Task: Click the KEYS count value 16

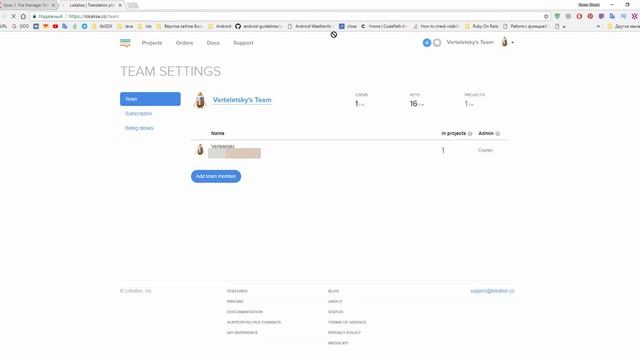Action: pyautogui.click(x=414, y=104)
